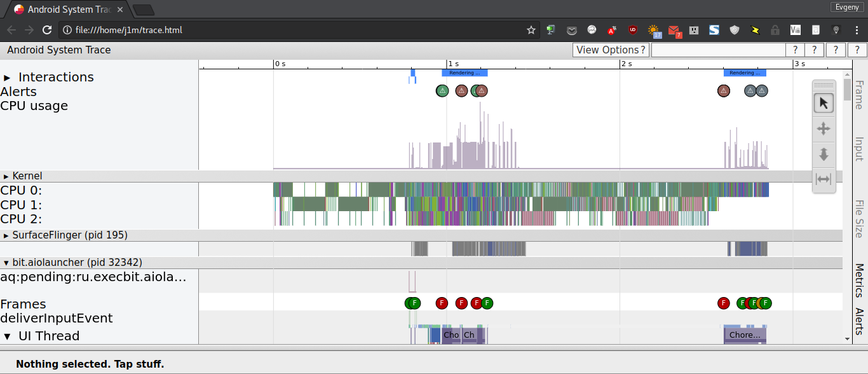Activate the pan tool
Image resolution: width=868 pixels, height=374 pixels.
point(824,128)
